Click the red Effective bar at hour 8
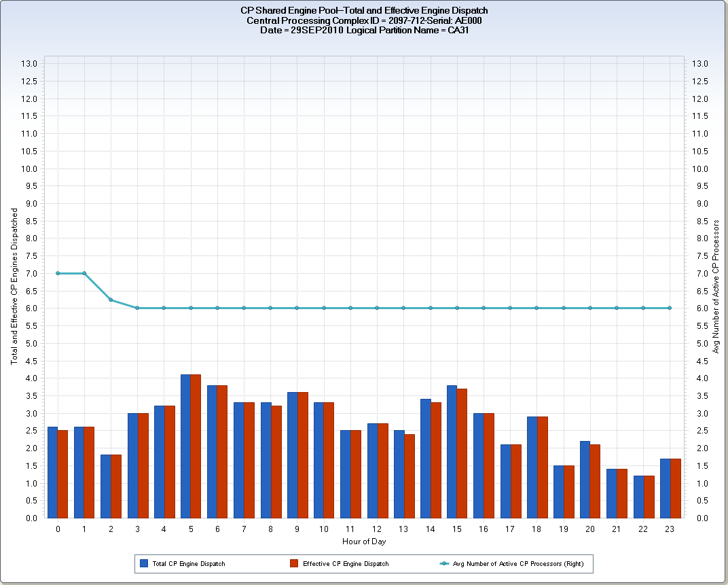 point(276,462)
